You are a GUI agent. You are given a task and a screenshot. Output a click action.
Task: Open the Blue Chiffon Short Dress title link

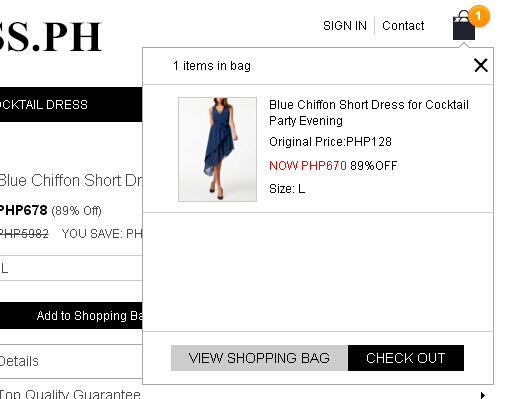pyautogui.click(x=369, y=112)
